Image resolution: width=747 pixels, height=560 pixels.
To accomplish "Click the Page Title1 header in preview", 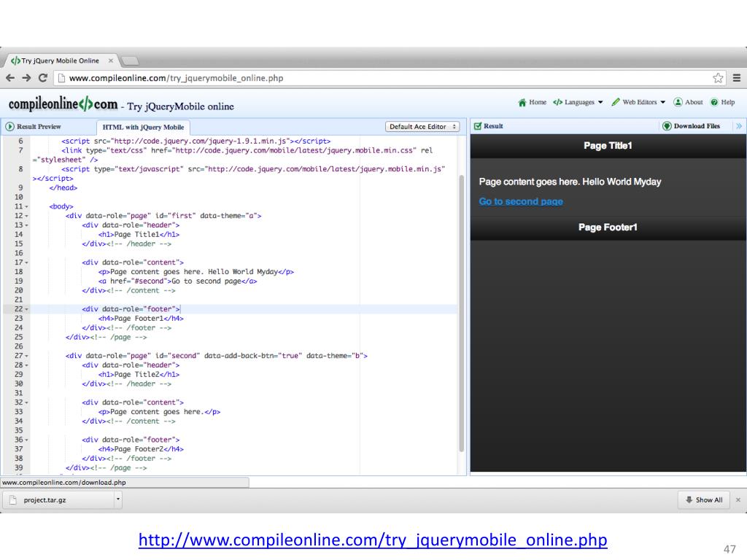I will tap(608, 146).
